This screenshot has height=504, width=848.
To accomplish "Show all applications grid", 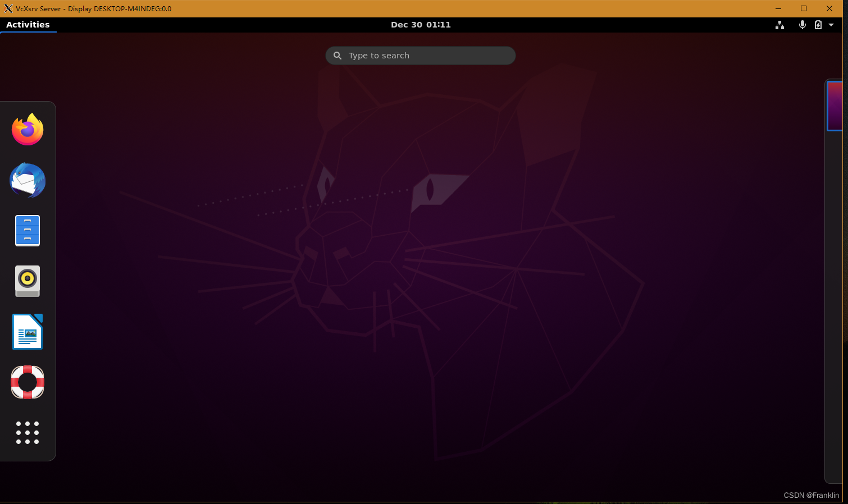I will [27, 432].
